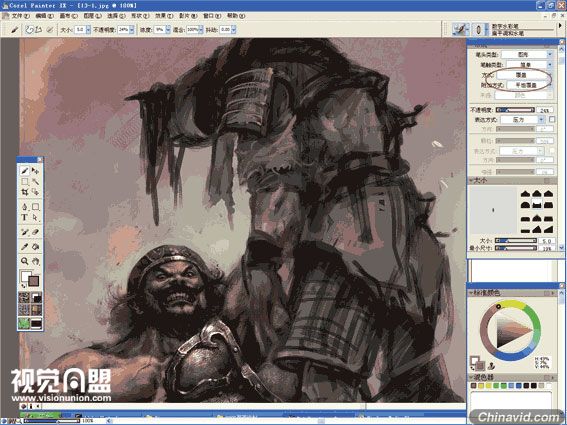Open the 帮助 (Help) menu
The width and height of the screenshot is (567, 425).
coord(236,16)
